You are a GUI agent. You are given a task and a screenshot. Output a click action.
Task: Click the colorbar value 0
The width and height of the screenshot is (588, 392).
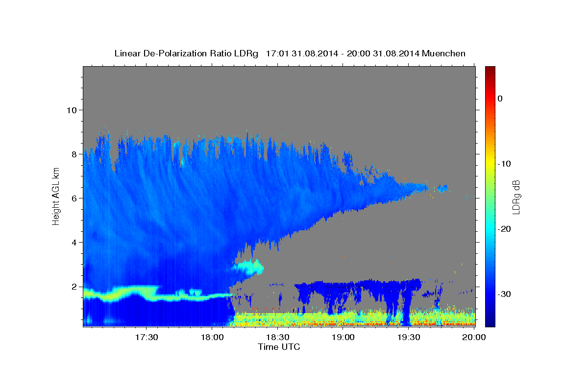pos(500,98)
